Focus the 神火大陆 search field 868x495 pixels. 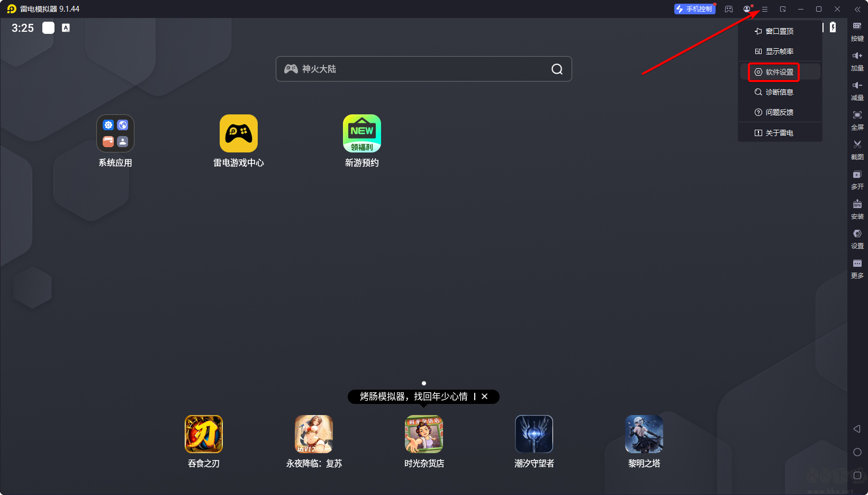(423, 69)
